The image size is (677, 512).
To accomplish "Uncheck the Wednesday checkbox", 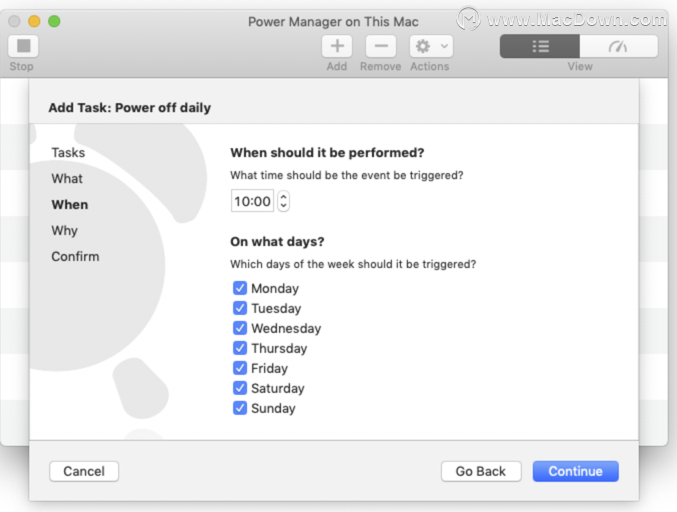I will (x=240, y=328).
